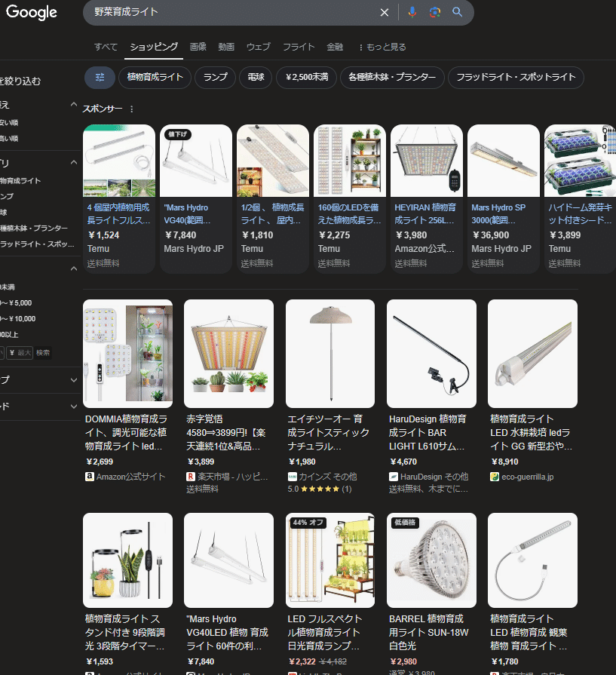Click カインズ その他 seller link

(323, 477)
